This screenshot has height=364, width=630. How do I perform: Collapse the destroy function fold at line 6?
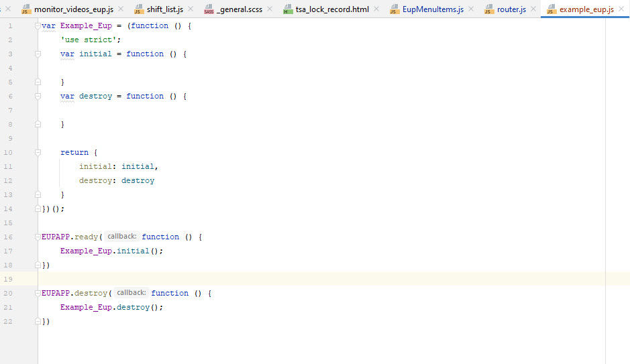pyautogui.click(x=38, y=96)
